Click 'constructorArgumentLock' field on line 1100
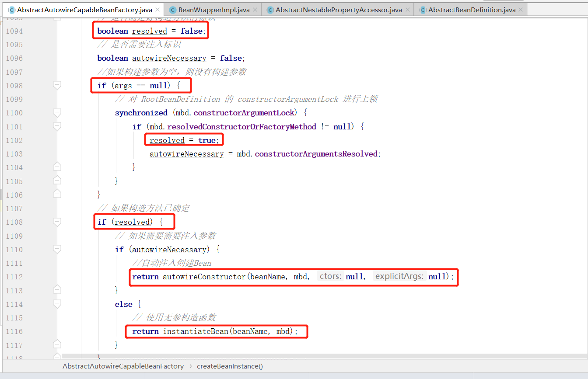The width and height of the screenshot is (588, 379). pyautogui.click(x=244, y=113)
